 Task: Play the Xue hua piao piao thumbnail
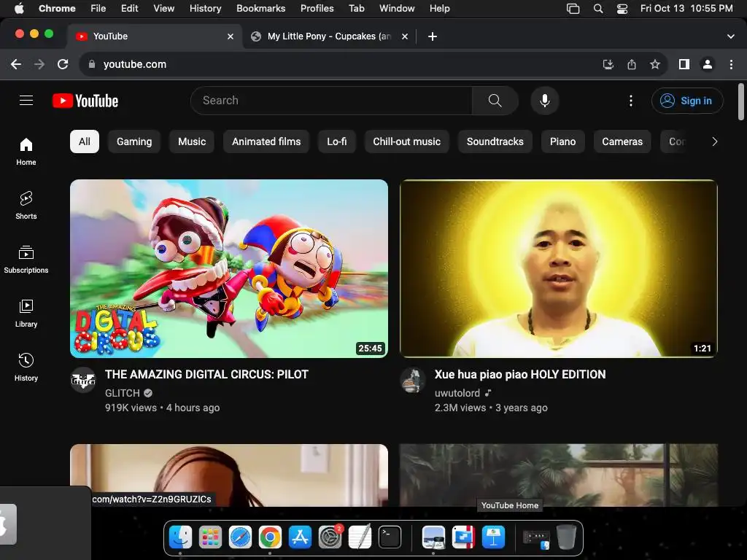click(558, 268)
